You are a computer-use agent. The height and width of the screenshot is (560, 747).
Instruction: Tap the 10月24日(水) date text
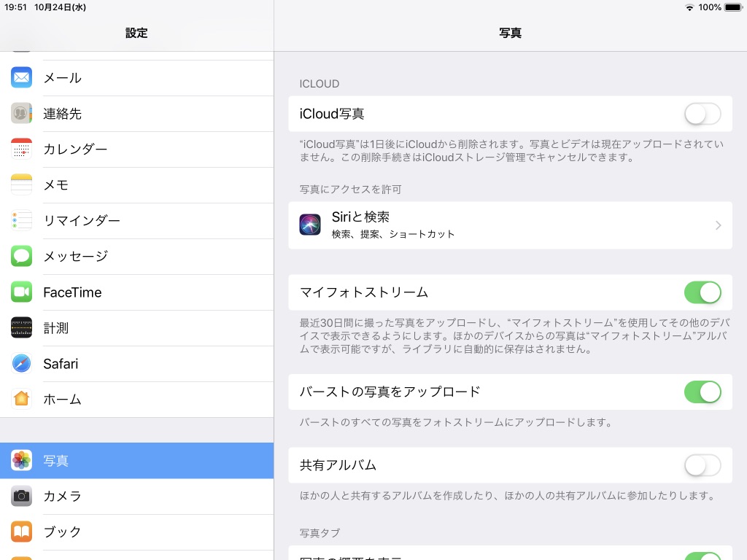60,7
